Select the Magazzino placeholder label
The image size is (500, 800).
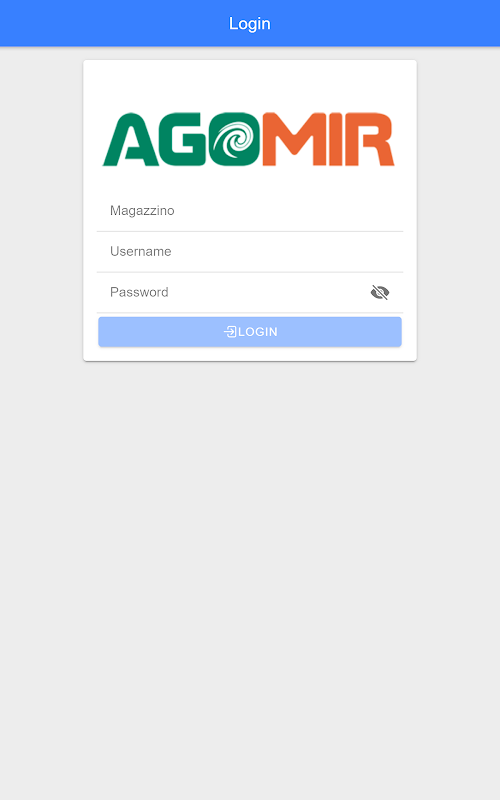pyautogui.click(x=142, y=211)
